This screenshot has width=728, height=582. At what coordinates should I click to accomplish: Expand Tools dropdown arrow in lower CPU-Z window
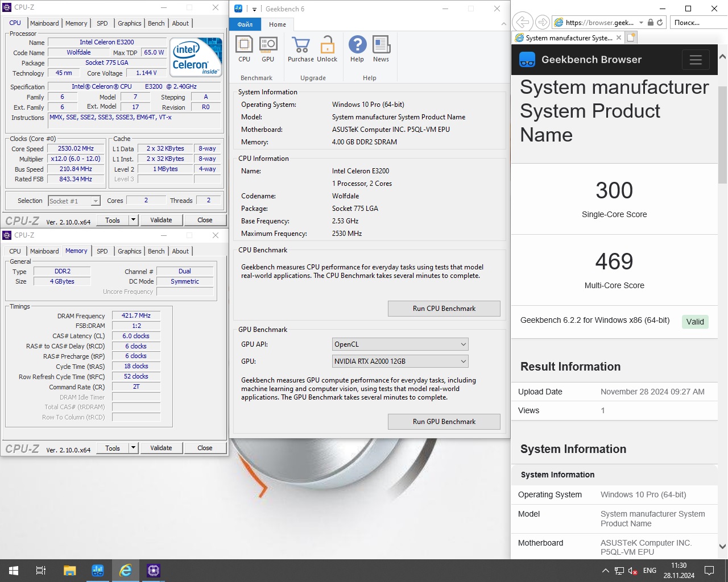[x=134, y=448]
